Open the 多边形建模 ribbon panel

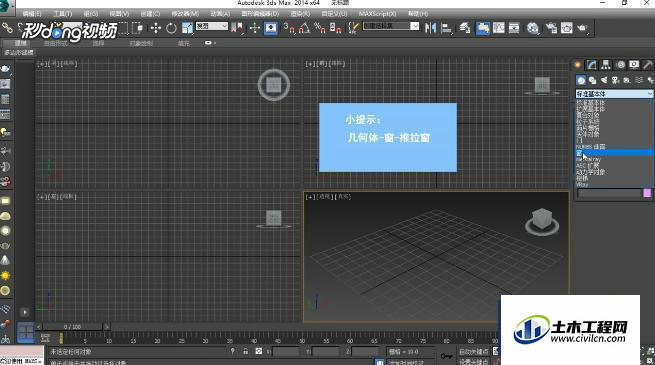[18, 53]
